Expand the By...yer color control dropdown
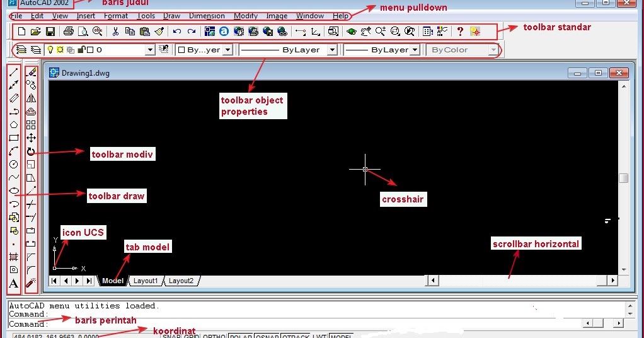Screen dimensions: 644x338 (228, 50)
